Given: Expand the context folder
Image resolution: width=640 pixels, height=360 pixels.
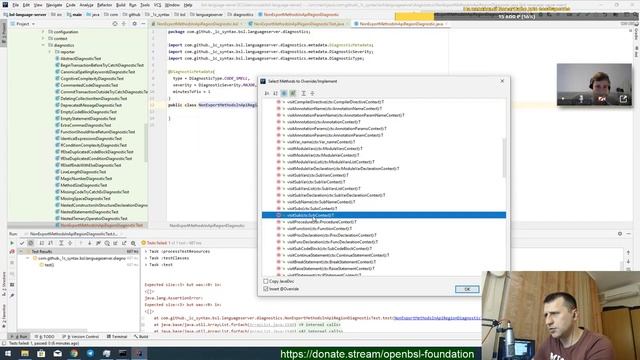Looking at the screenshot, I should tap(43, 38).
